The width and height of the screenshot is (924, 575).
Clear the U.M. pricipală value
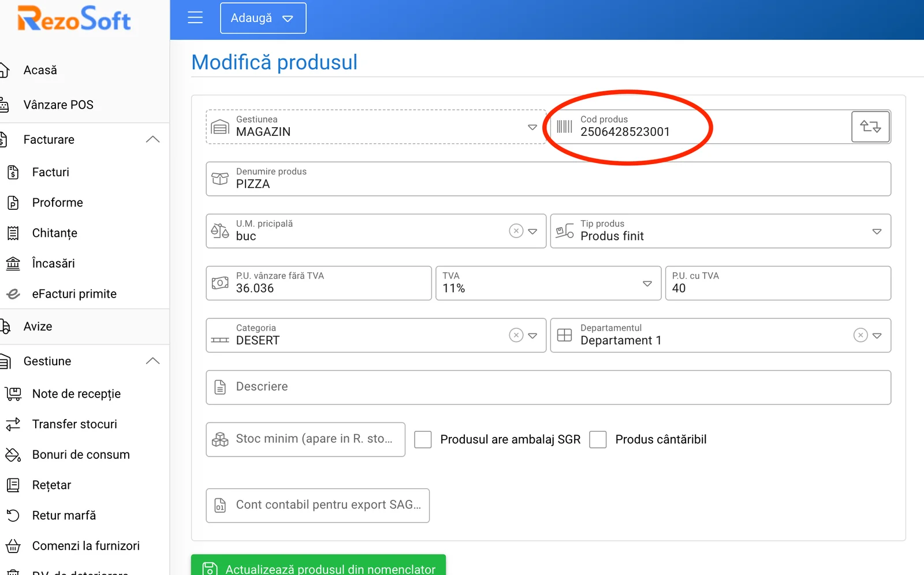point(516,231)
